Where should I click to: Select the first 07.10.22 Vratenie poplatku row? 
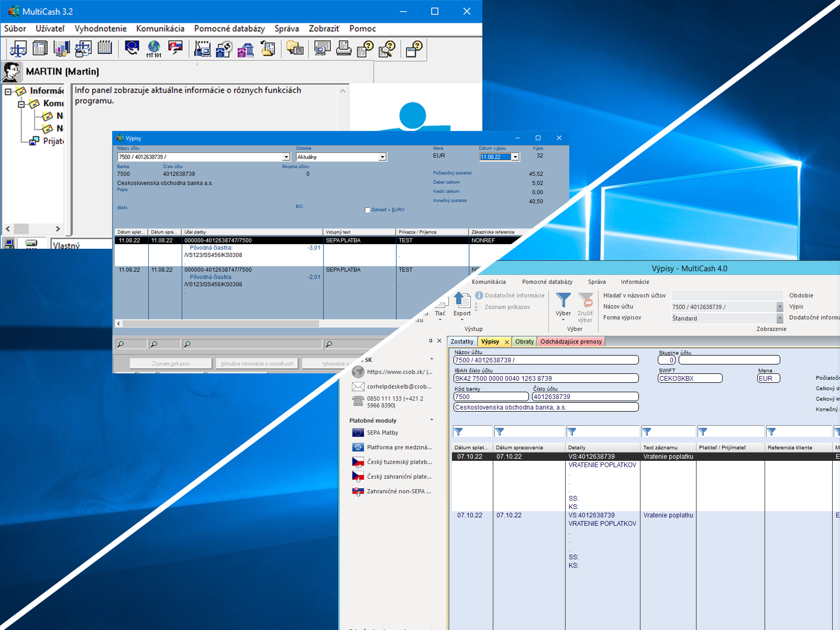coord(646,457)
